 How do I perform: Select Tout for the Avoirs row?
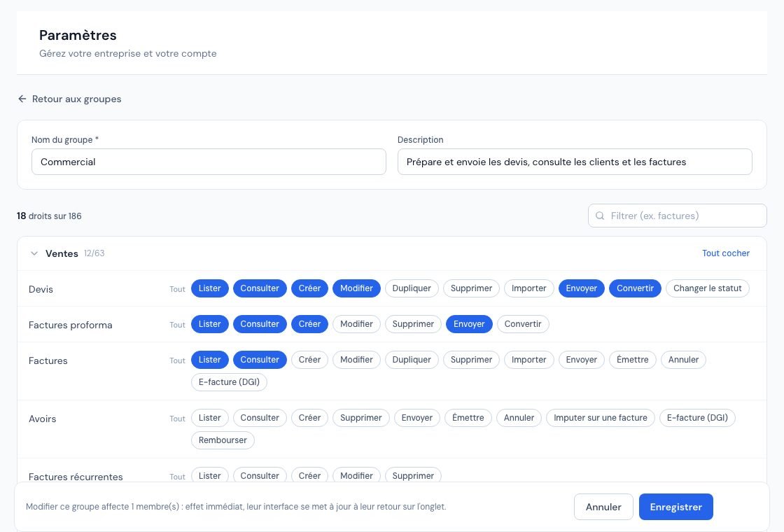pyautogui.click(x=177, y=419)
